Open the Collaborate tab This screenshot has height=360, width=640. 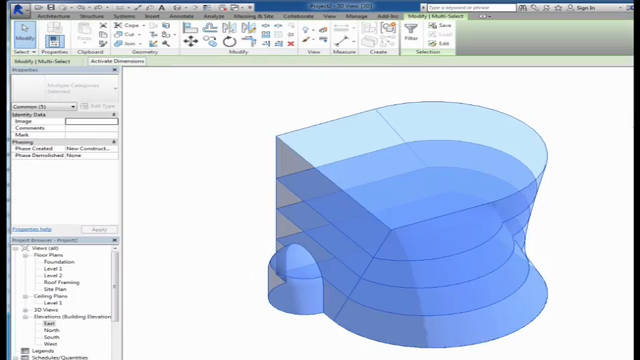tap(298, 16)
